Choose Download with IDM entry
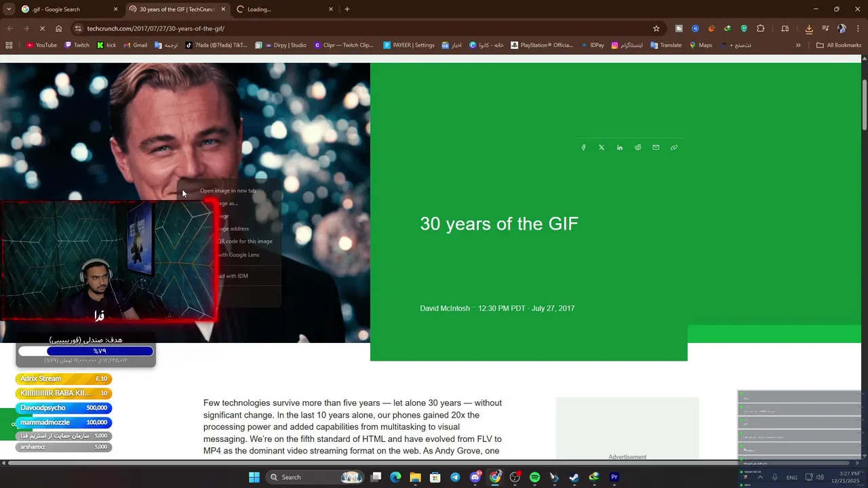 point(233,276)
